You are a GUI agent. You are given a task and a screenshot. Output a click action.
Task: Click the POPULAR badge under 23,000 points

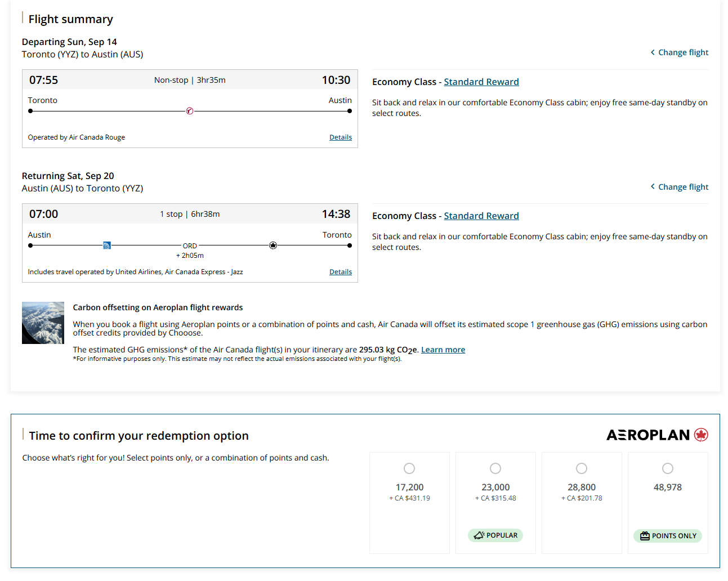point(495,535)
